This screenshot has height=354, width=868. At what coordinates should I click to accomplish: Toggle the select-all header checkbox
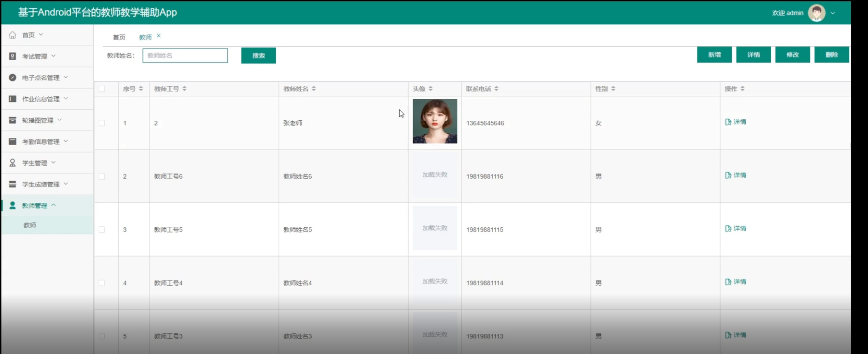point(102,89)
